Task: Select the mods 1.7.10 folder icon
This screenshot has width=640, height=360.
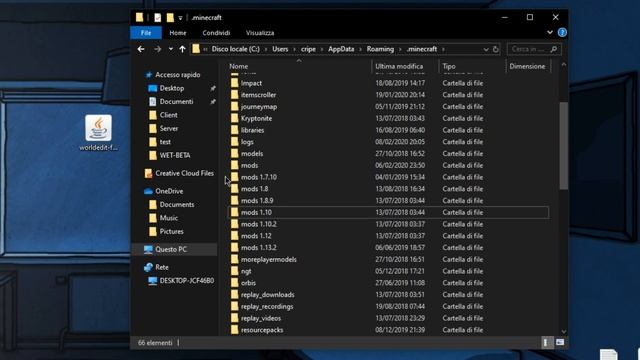Action: click(x=234, y=177)
